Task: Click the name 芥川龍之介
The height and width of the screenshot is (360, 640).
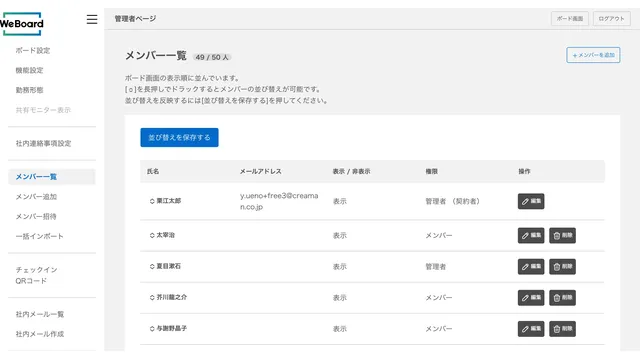Action: pyautogui.click(x=172, y=297)
